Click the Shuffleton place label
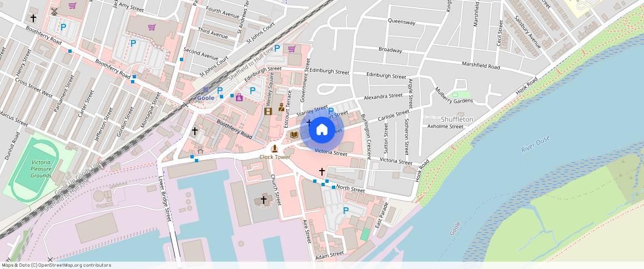This screenshot has height=269, width=644. [x=457, y=119]
